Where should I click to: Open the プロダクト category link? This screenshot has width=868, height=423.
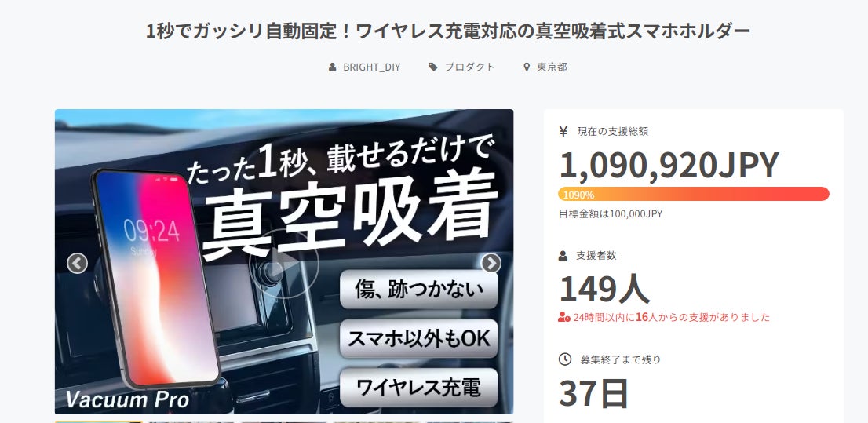tap(469, 67)
